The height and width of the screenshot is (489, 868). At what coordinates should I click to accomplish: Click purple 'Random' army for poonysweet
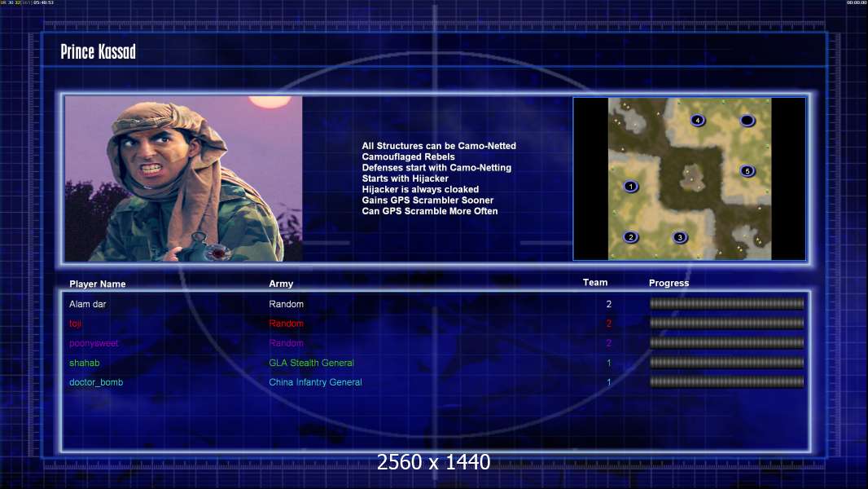click(x=286, y=343)
